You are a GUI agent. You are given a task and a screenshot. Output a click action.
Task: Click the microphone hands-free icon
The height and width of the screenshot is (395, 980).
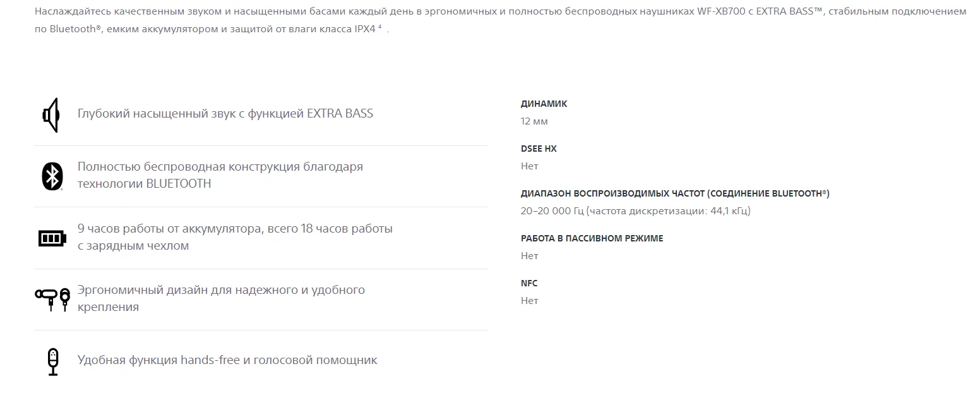(53, 362)
